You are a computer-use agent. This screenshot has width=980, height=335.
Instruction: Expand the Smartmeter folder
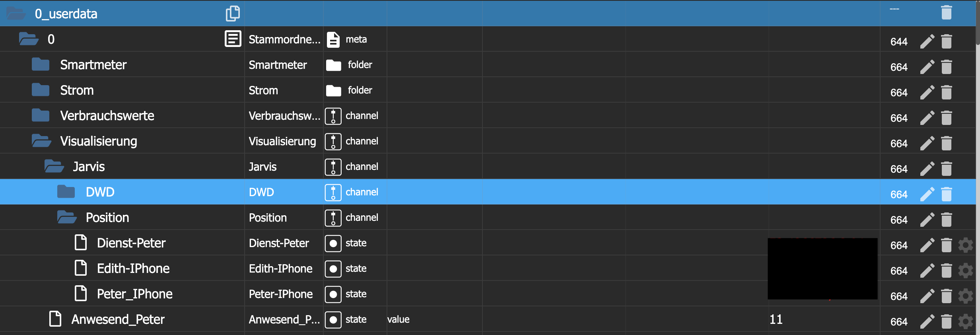click(41, 64)
